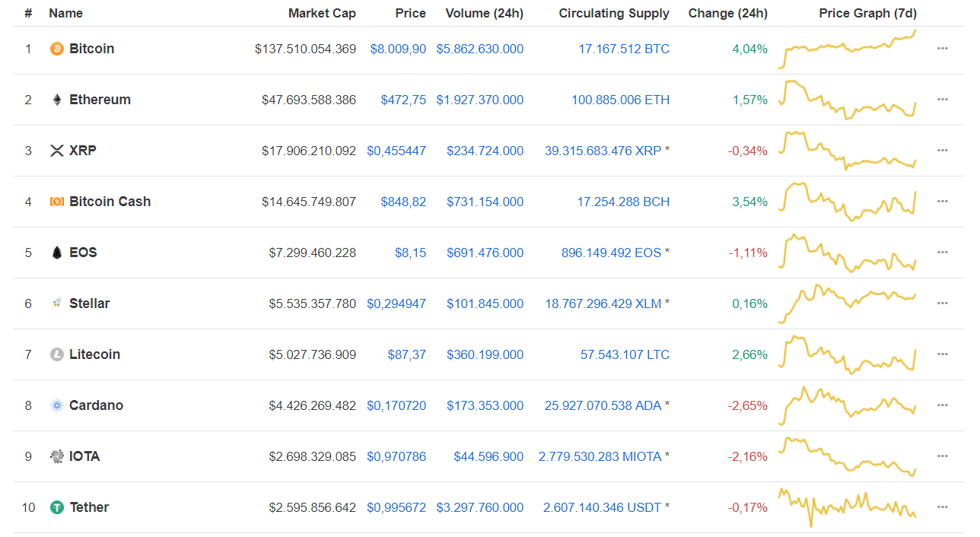This screenshot has height=537, width=980.
Task: Click the Tether coin logo
Action: 56,507
